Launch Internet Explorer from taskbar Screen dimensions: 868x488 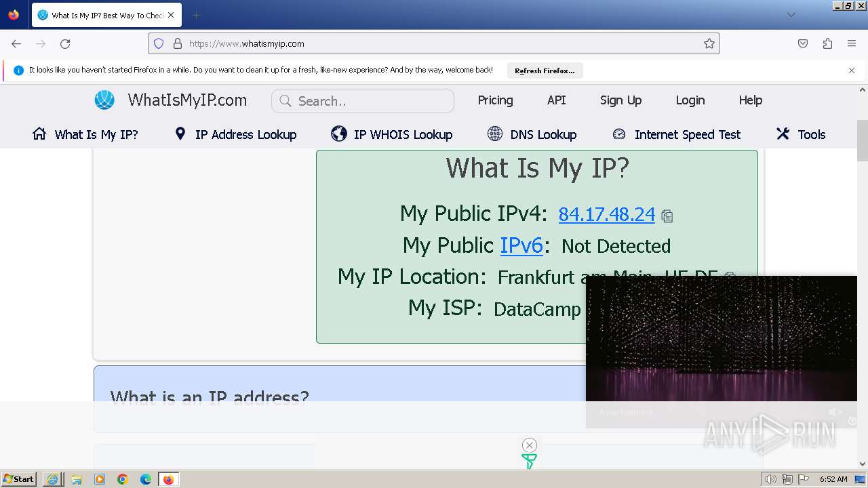pos(53,479)
